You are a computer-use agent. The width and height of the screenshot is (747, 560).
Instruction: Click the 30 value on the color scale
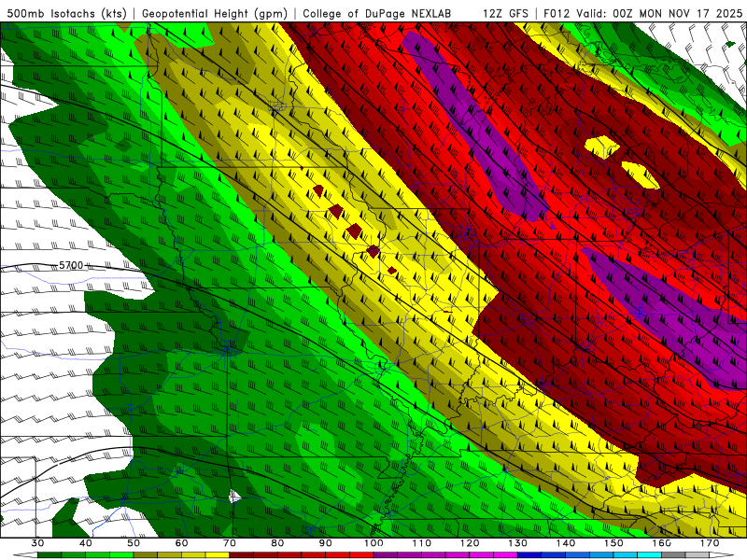37,543
